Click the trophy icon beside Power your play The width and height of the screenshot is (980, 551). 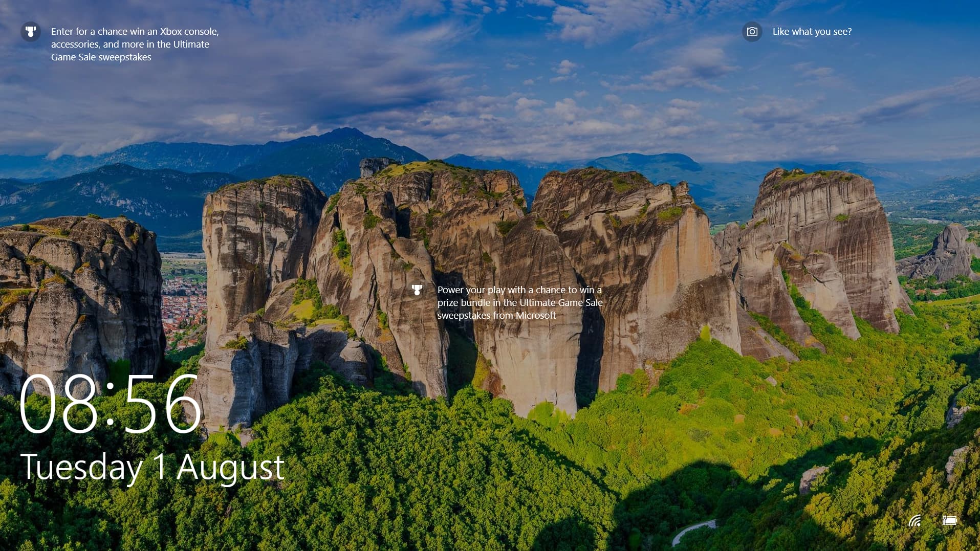(x=417, y=290)
